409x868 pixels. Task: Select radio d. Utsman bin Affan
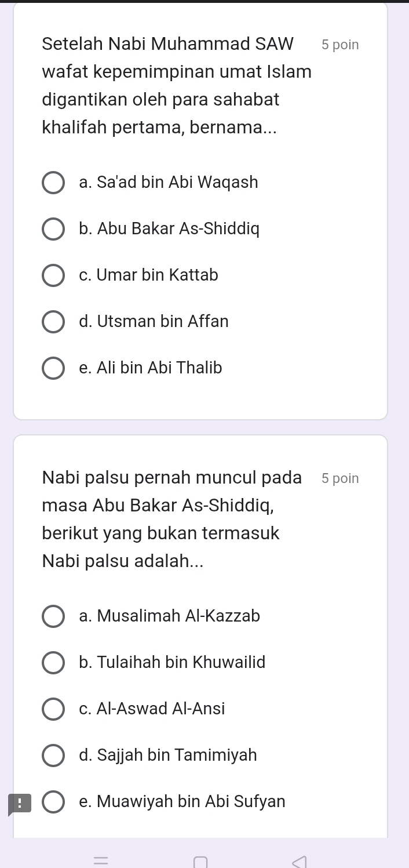[53, 322]
